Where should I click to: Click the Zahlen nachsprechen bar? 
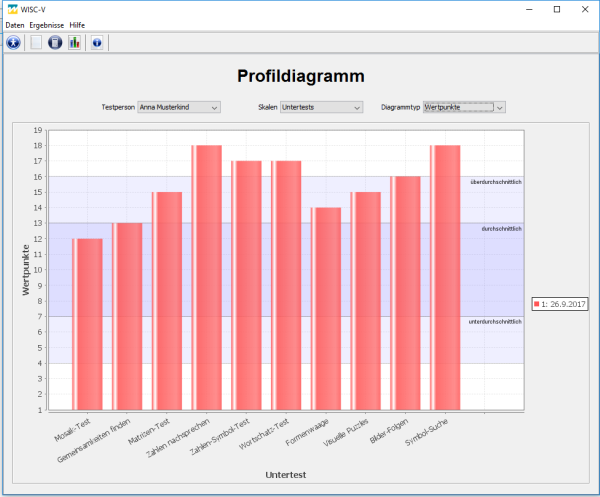point(206,278)
